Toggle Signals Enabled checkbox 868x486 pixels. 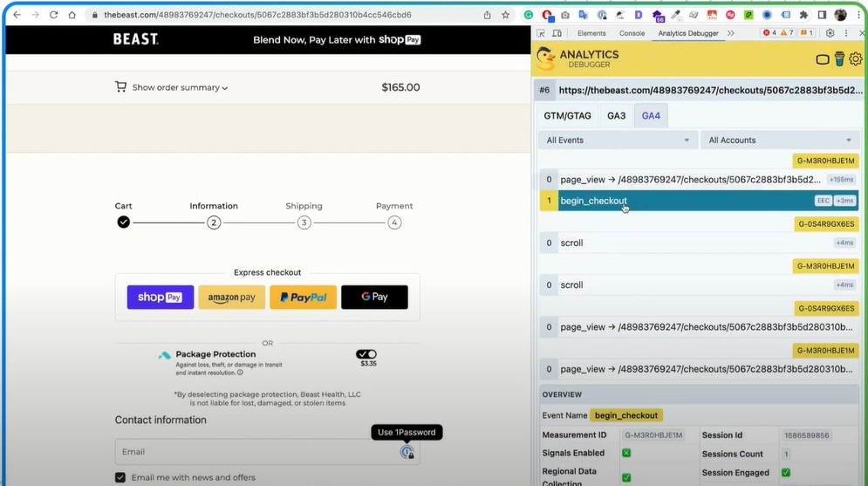pos(626,453)
